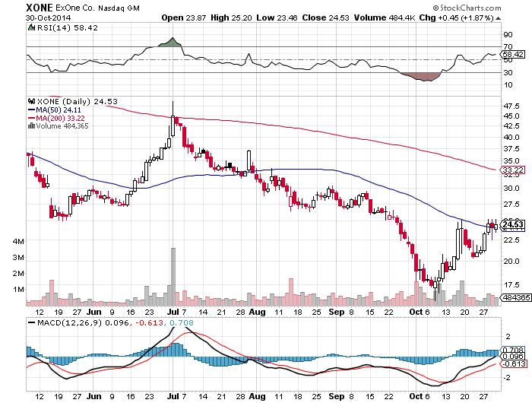Click the 47.5 price axis label
The image size is (532, 403).
coord(511,106)
